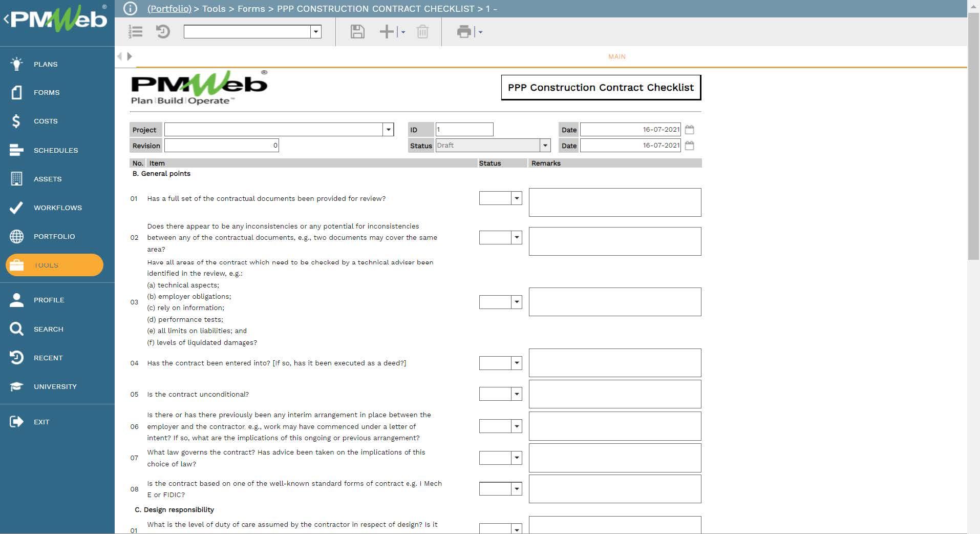Click the numbered list icon in toolbar

[136, 32]
